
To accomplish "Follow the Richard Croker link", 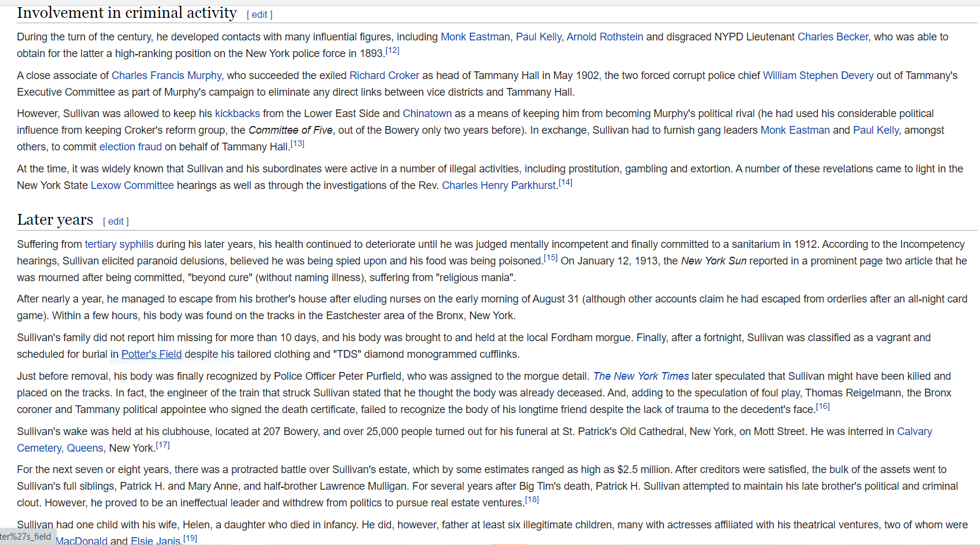I will point(384,75).
